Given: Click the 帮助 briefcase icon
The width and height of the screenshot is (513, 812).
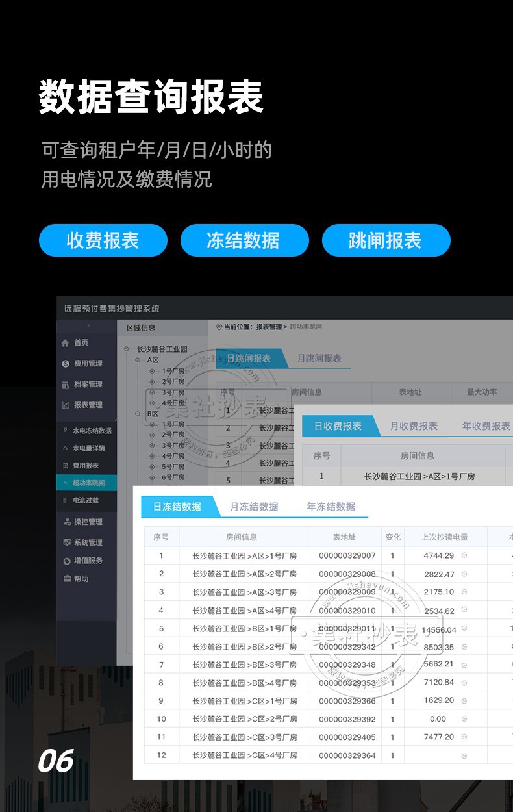Looking at the screenshot, I should click(67, 579).
